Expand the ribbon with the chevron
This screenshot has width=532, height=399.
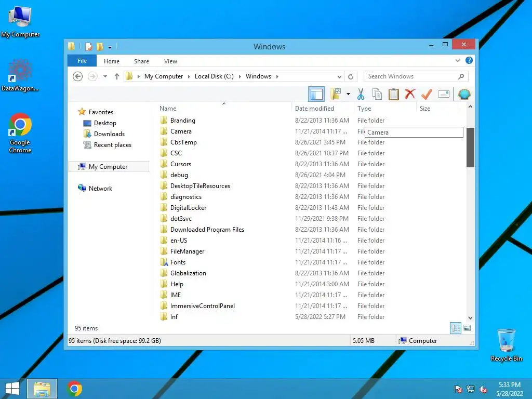click(458, 61)
